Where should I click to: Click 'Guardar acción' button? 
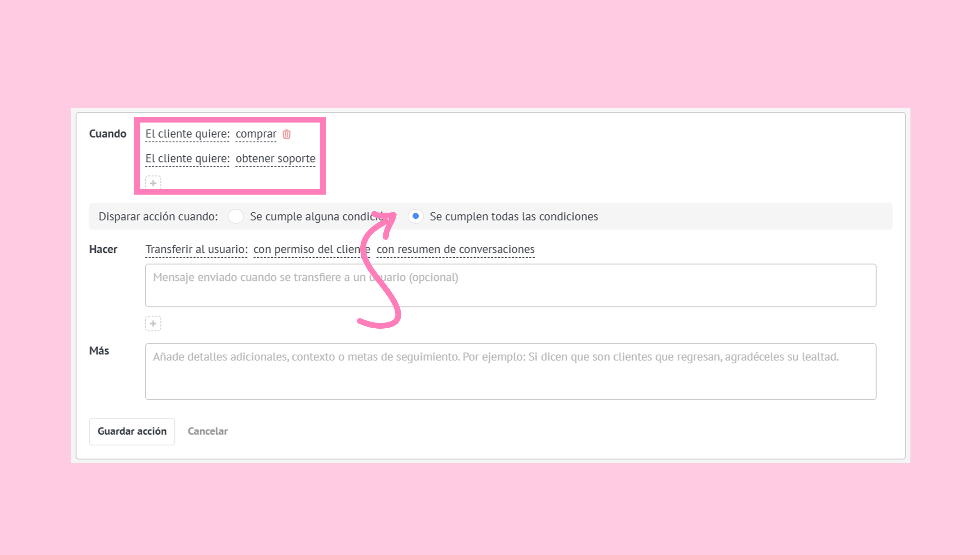[132, 431]
